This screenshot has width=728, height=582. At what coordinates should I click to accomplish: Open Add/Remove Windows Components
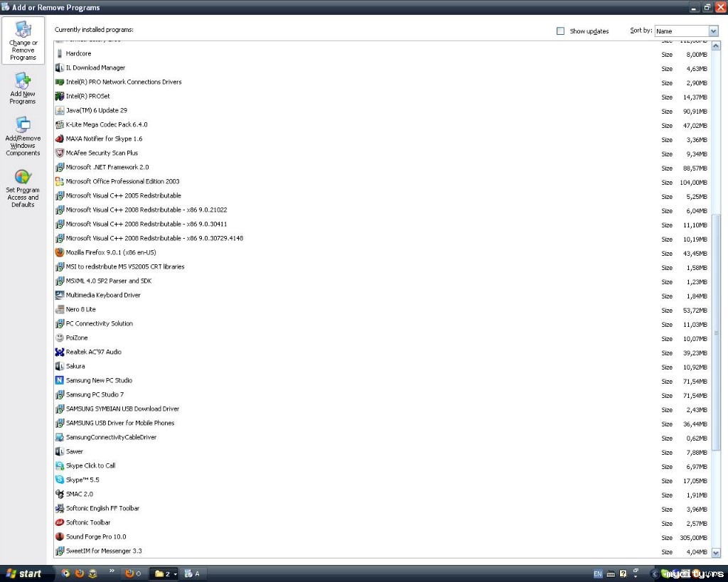click(x=23, y=136)
